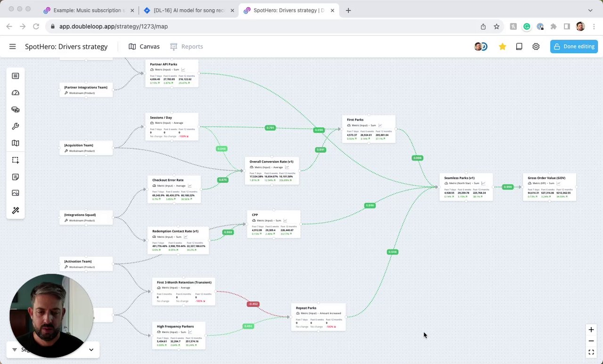Screen dimensions: 603x364
Task: Click the collaborator avatars in app header
Action: [481, 47]
